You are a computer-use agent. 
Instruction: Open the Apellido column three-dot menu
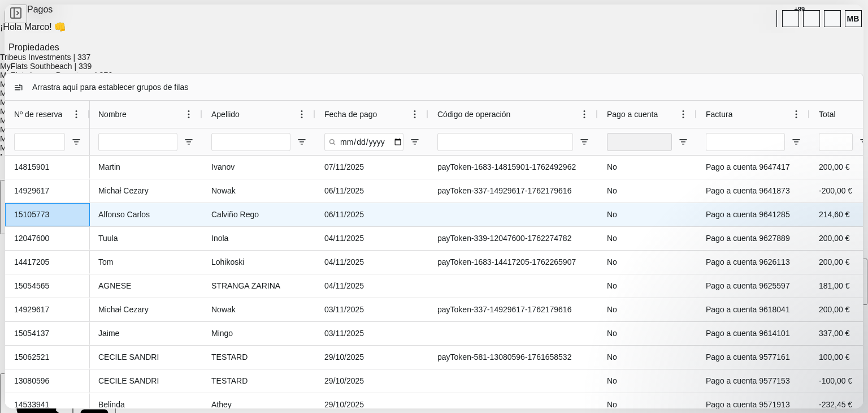[x=302, y=114]
